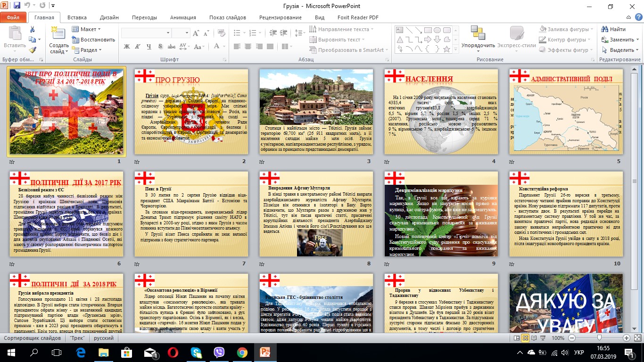Open the Переходы transitions tab
Screen dimensions: 644x362
pos(144,17)
